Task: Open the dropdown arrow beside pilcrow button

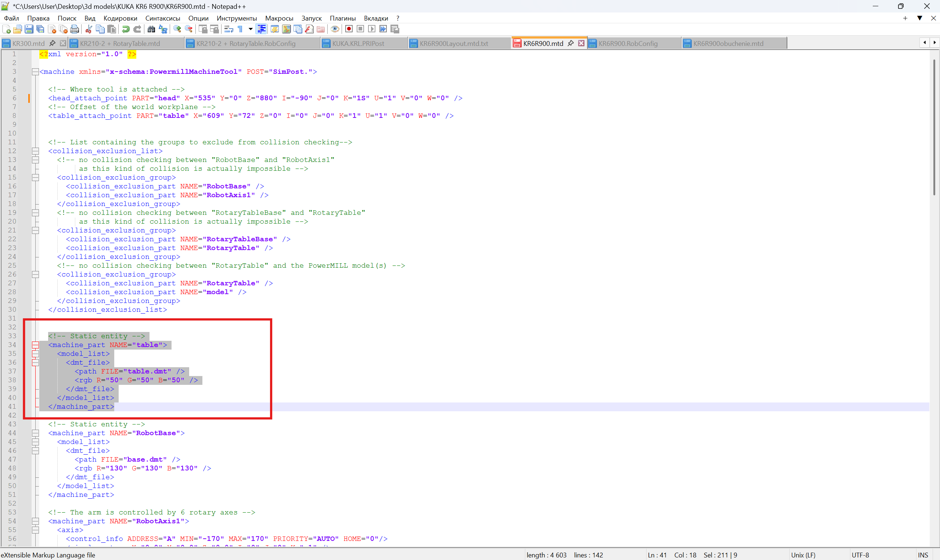Action: 250,29
